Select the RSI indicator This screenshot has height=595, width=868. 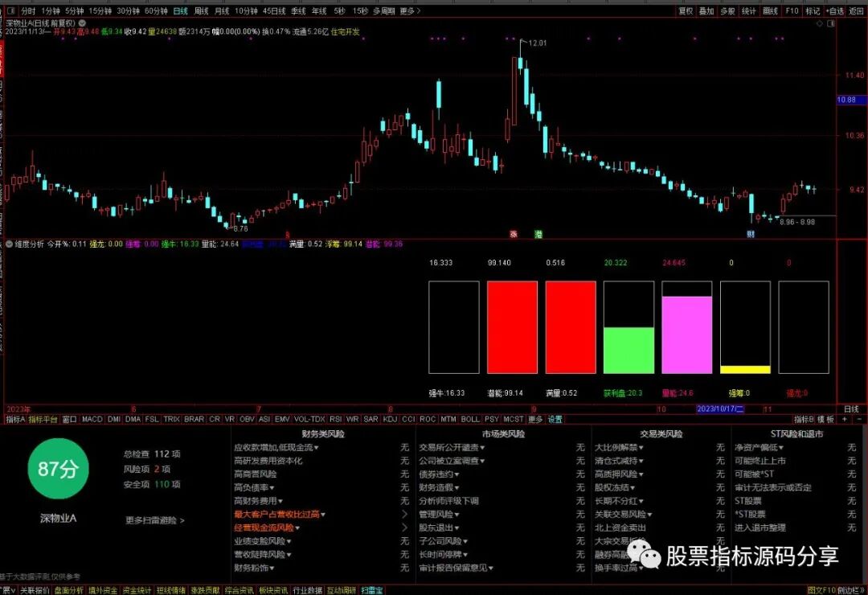tap(335, 420)
